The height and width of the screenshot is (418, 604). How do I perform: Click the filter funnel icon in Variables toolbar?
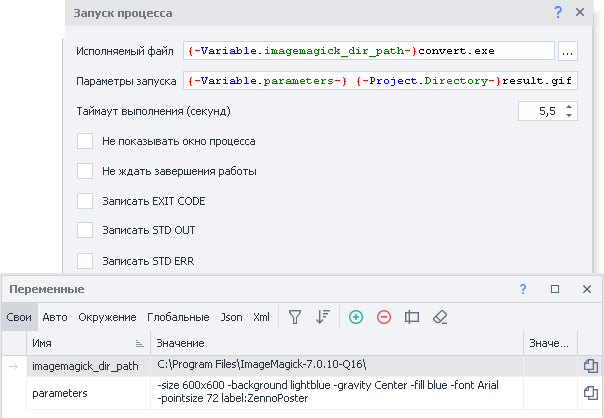coord(295,317)
